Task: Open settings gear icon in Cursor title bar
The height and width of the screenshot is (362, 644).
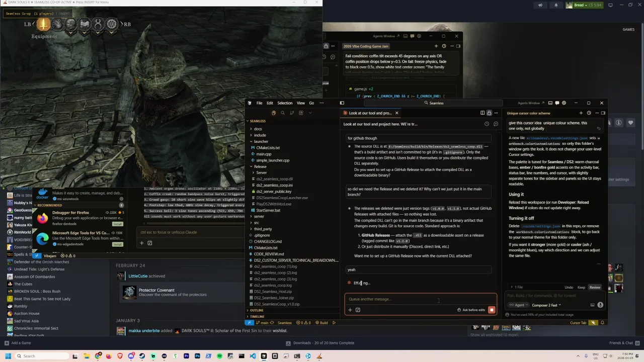Action: [565, 103]
